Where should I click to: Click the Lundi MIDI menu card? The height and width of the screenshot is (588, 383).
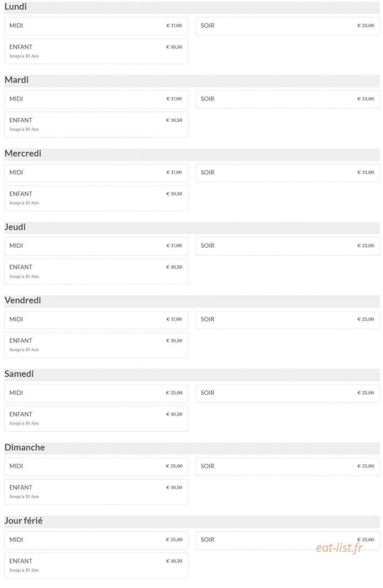point(96,26)
